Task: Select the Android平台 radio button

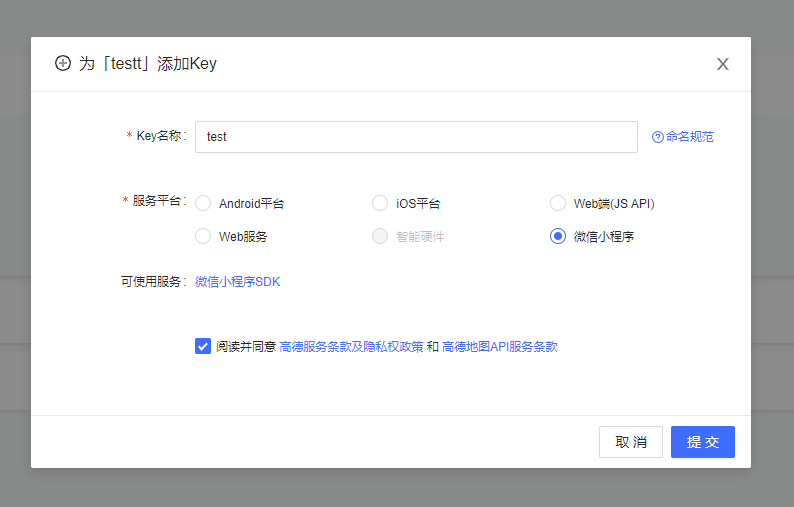Action: click(203, 203)
